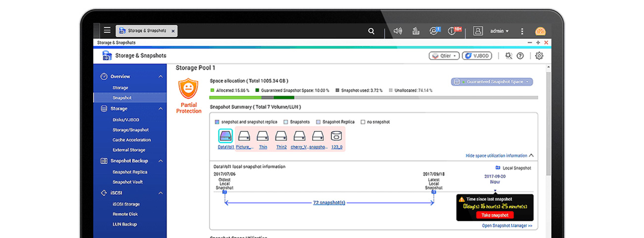Select the Thin volume icon
The width and height of the screenshot is (644, 238).
pyautogui.click(x=263, y=136)
